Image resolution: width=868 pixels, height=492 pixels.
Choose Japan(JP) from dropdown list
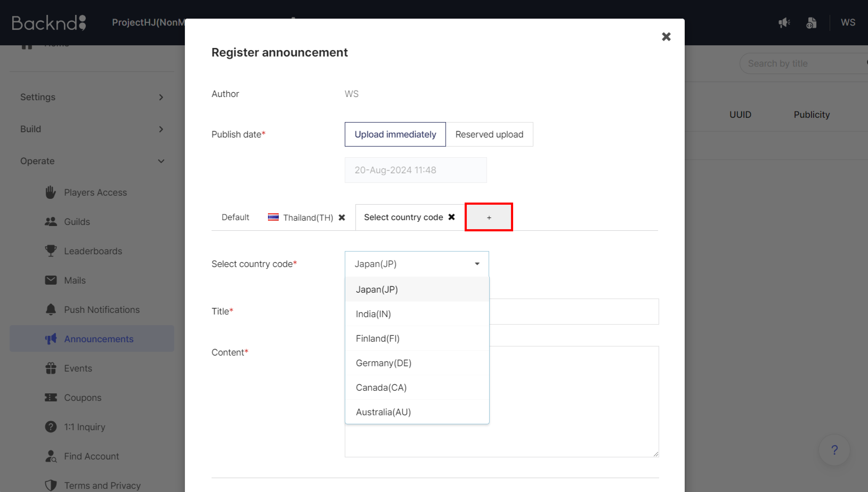pos(417,289)
